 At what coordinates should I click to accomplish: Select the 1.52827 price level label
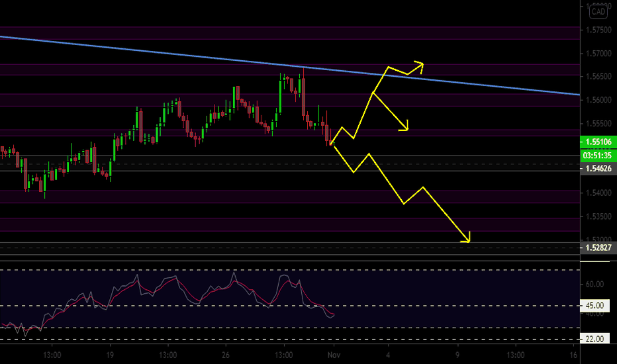[x=598, y=248]
